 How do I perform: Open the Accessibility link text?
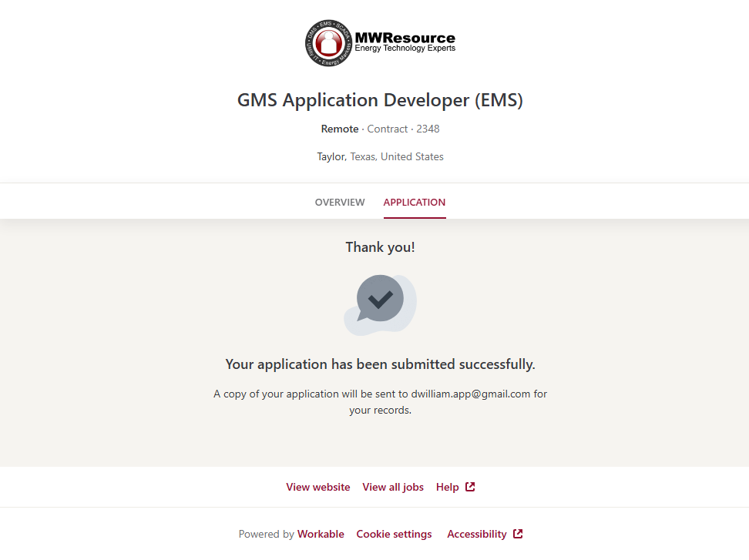[x=476, y=534]
